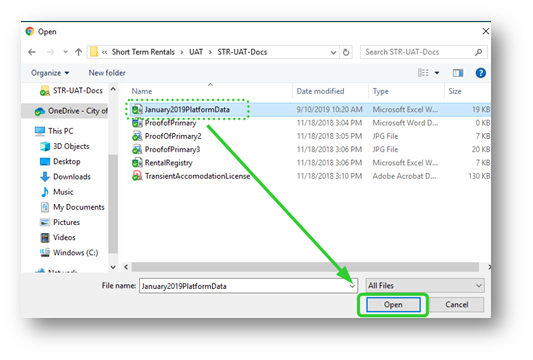Toggle the preview pane icon
533x360 pixels.
pyautogui.click(x=458, y=73)
